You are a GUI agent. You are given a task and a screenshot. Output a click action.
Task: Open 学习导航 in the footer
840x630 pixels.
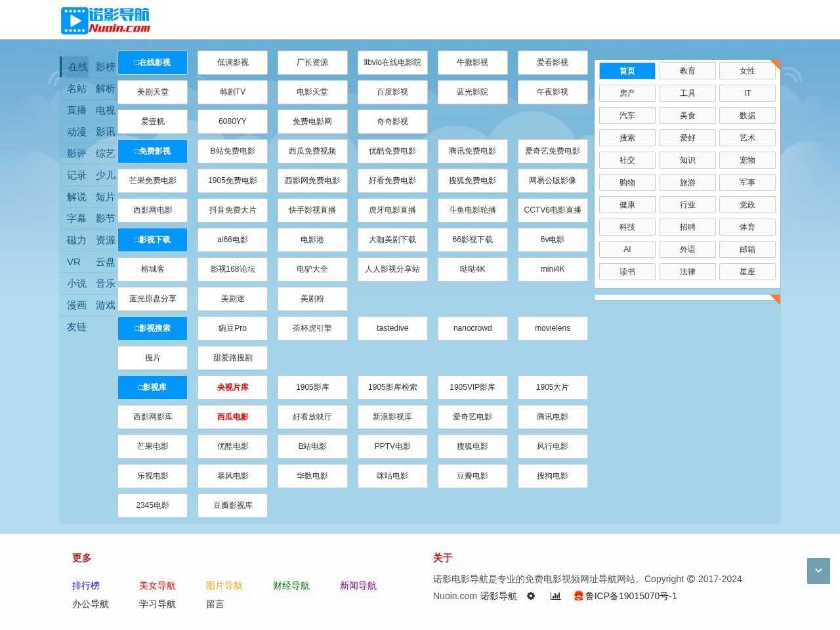click(x=157, y=604)
